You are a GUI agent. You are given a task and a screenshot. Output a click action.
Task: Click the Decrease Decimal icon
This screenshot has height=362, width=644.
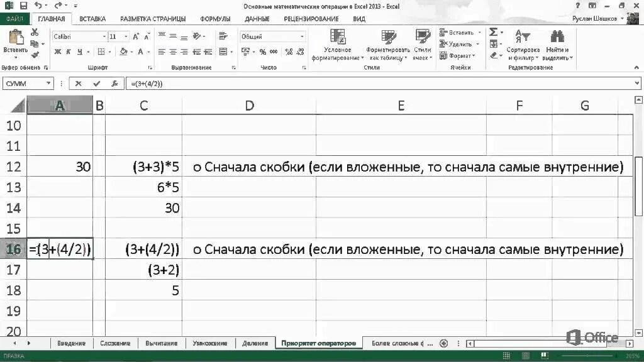point(300,52)
